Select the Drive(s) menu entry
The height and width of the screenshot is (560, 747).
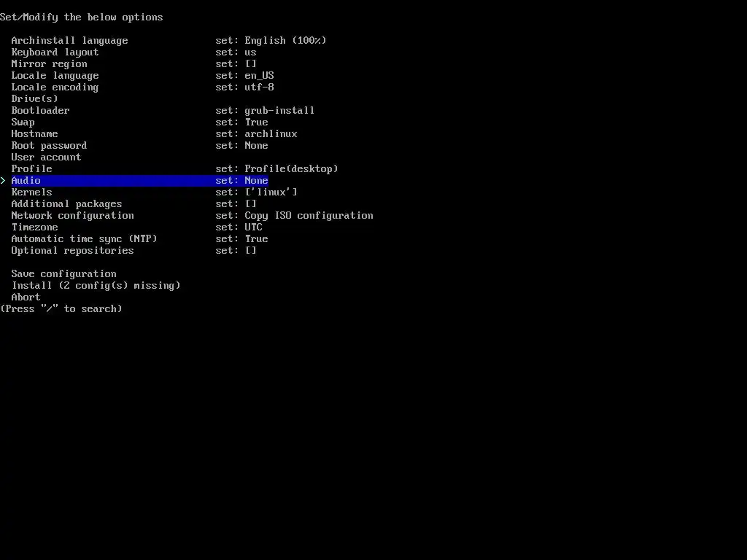(x=34, y=99)
